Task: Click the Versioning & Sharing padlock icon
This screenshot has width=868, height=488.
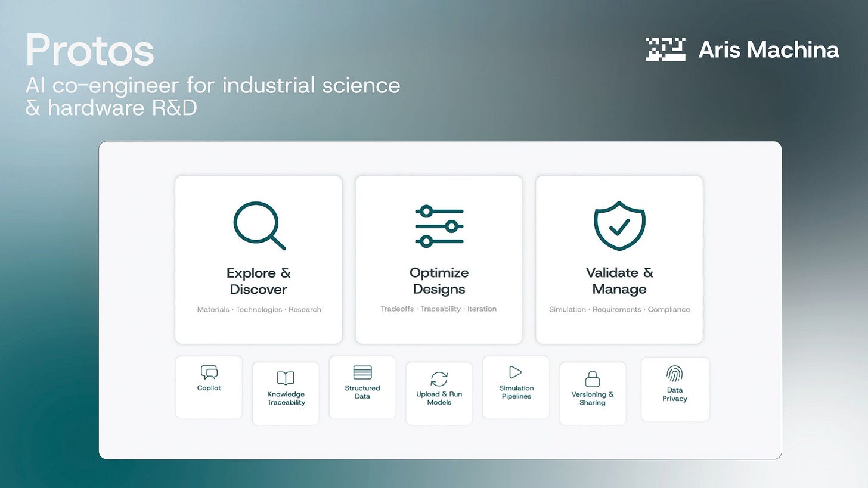Action: 593,378
